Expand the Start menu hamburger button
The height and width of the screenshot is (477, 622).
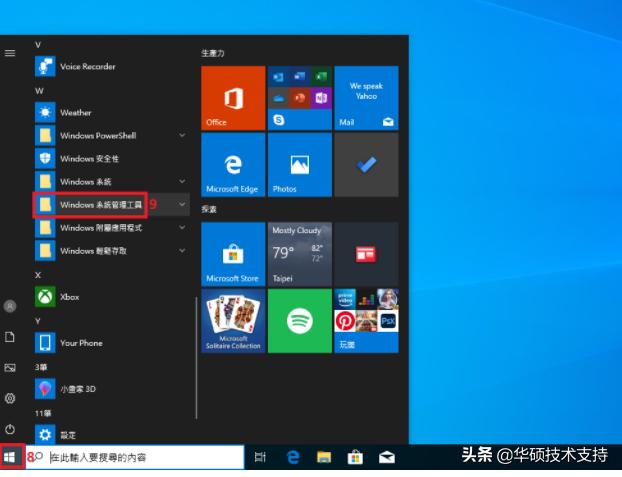pos(10,53)
